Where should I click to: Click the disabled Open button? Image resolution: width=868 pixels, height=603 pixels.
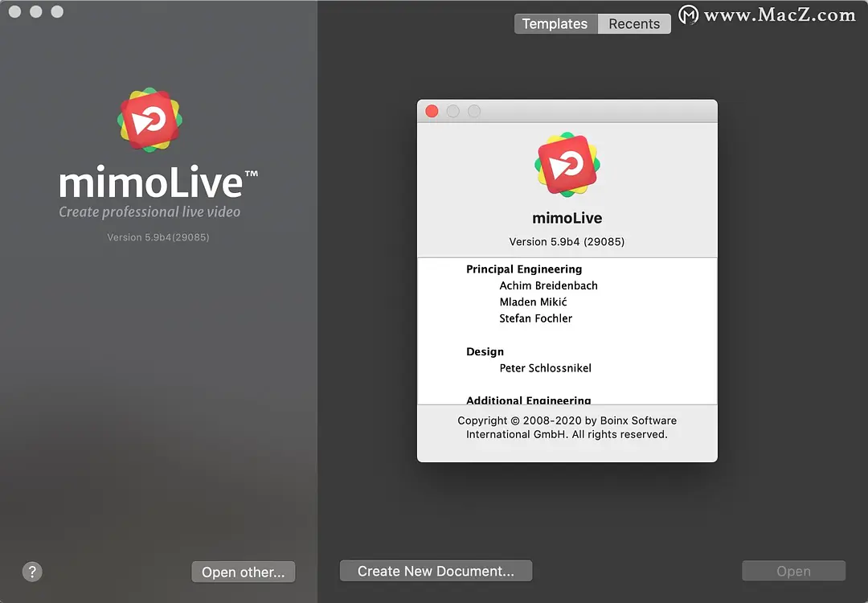point(793,571)
